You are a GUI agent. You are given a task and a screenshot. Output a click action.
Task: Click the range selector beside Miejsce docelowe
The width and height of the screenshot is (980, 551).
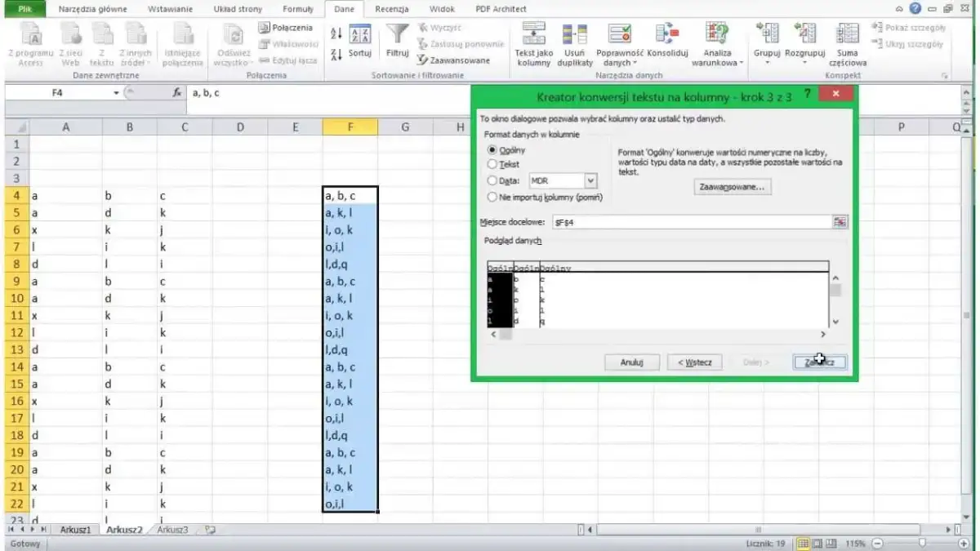pos(841,221)
